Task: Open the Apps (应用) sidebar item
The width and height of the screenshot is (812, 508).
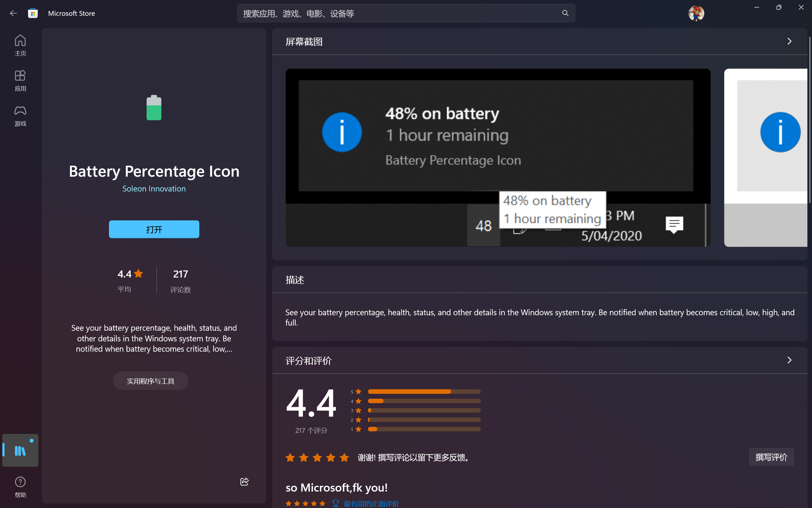Action: [20, 81]
